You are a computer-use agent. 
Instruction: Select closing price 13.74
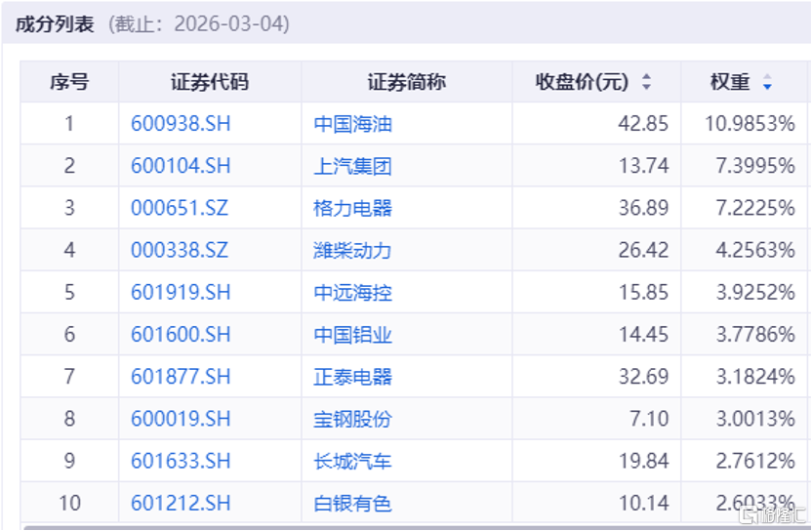pyautogui.click(x=644, y=166)
